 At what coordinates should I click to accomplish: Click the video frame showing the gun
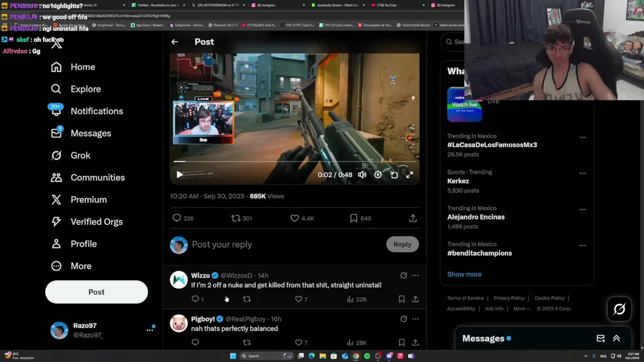pos(294,119)
